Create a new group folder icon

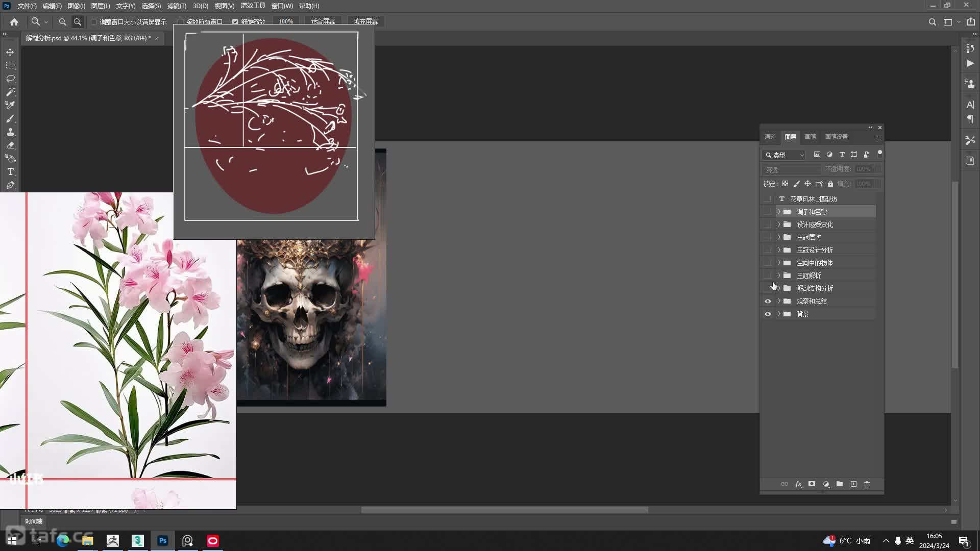(840, 484)
